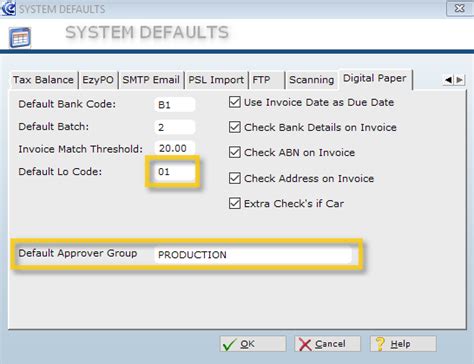Open the Tax Balance tab
The image size is (474, 364).
pyautogui.click(x=43, y=80)
